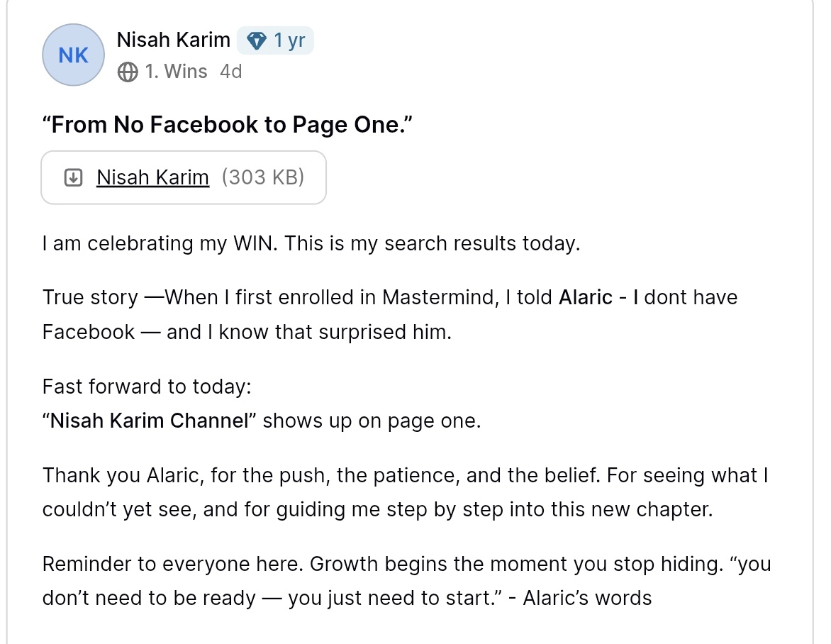Click the globe visibility icon
This screenshot has height=644, width=831.
click(x=127, y=72)
